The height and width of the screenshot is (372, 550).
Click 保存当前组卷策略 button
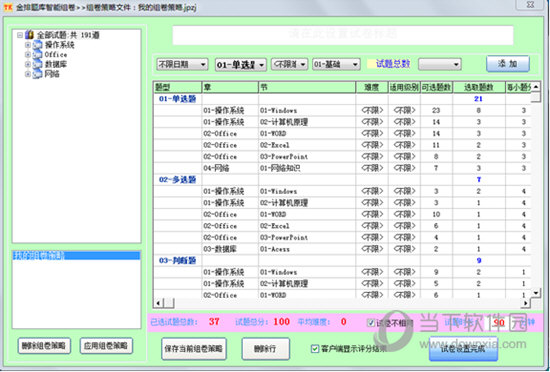coord(194,349)
